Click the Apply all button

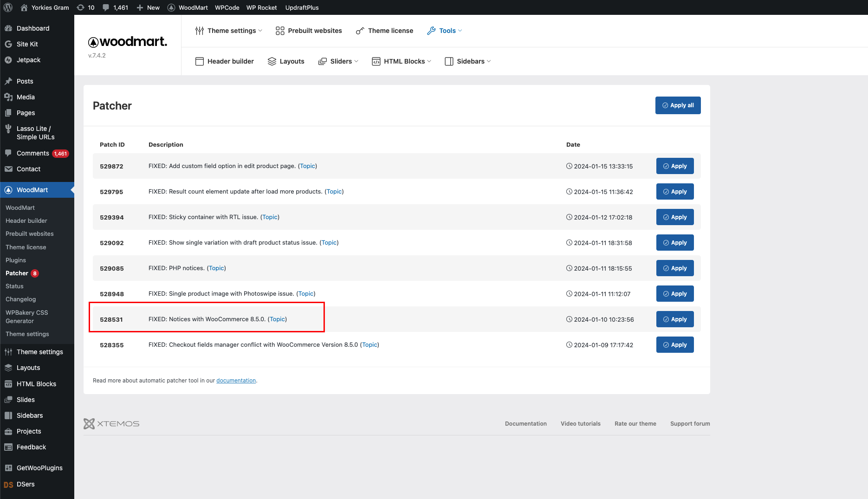coord(678,105)
